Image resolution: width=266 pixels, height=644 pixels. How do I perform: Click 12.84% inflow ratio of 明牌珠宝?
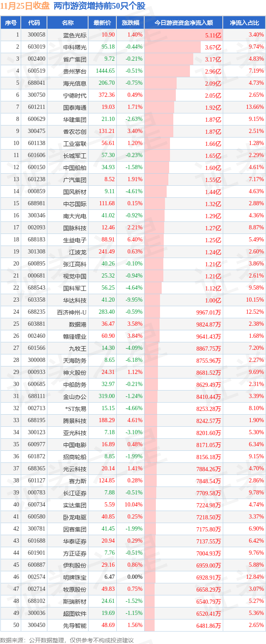click(x=255, y=577)
